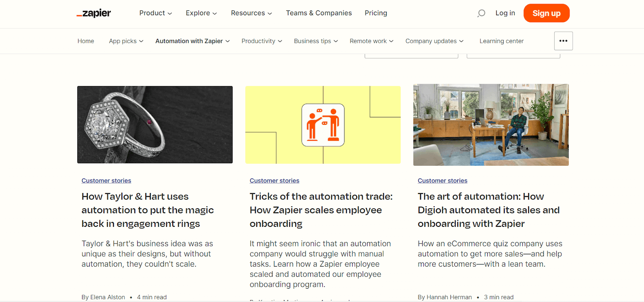
Task: Click the Zapier logo
Action: point(94,13)
